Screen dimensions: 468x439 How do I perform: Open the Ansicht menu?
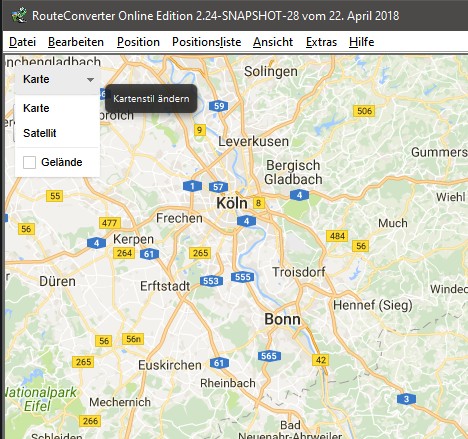pos(273,42)
